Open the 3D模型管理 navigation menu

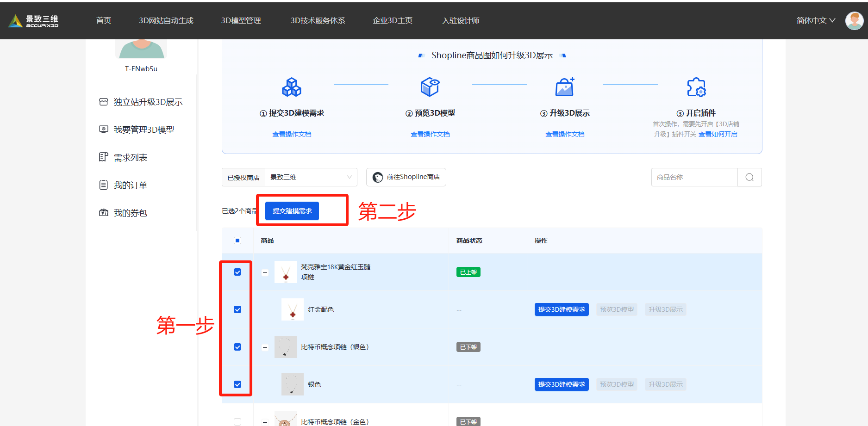click(241, 21)
